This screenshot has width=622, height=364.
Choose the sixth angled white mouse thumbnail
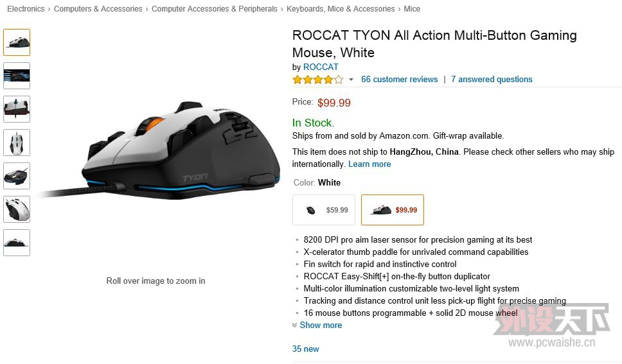(17, 209)
